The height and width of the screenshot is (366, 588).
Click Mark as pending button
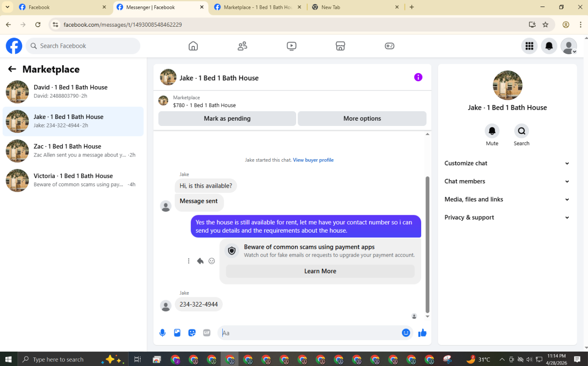227,119
